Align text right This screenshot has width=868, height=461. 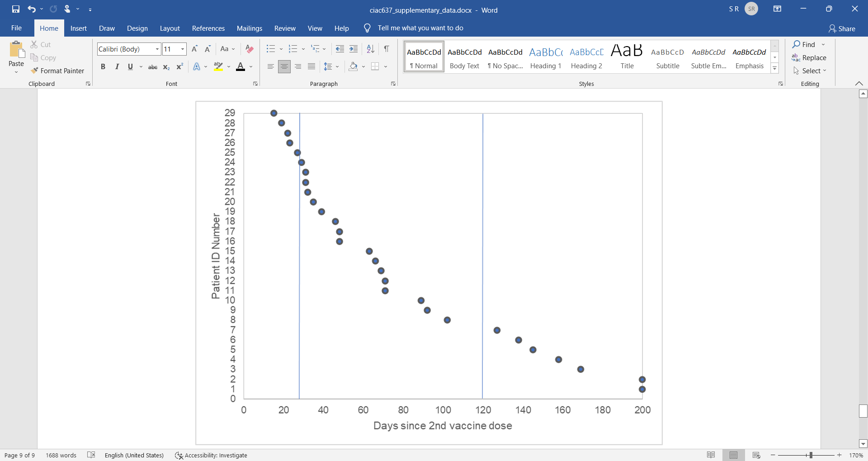click(298, 66)
